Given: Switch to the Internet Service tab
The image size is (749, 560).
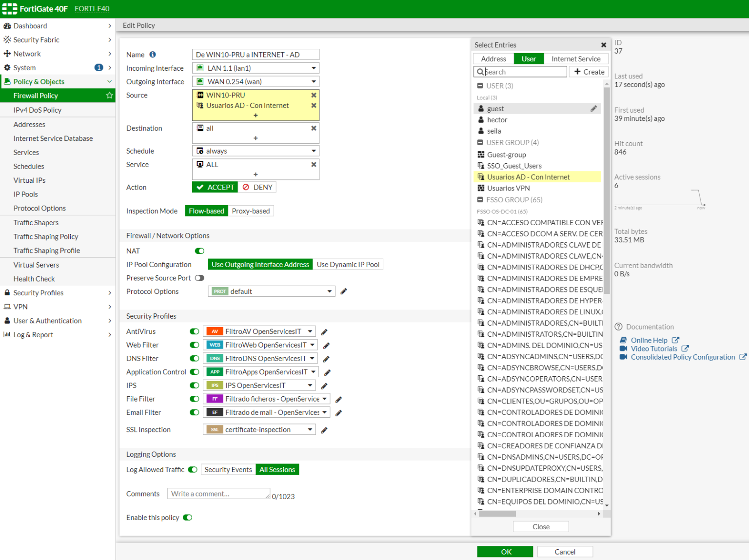Looking at the screenshot, I should point(576,59).
